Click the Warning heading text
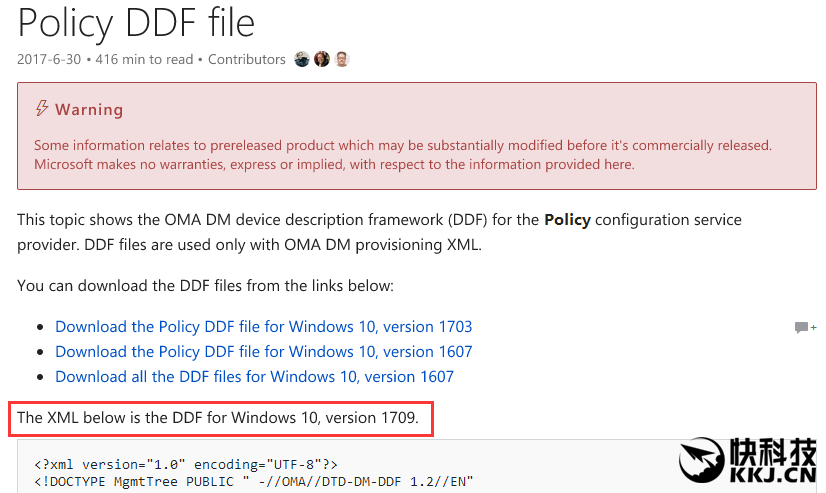This screenshot has width=826, height=493. [x=89, y=109]
